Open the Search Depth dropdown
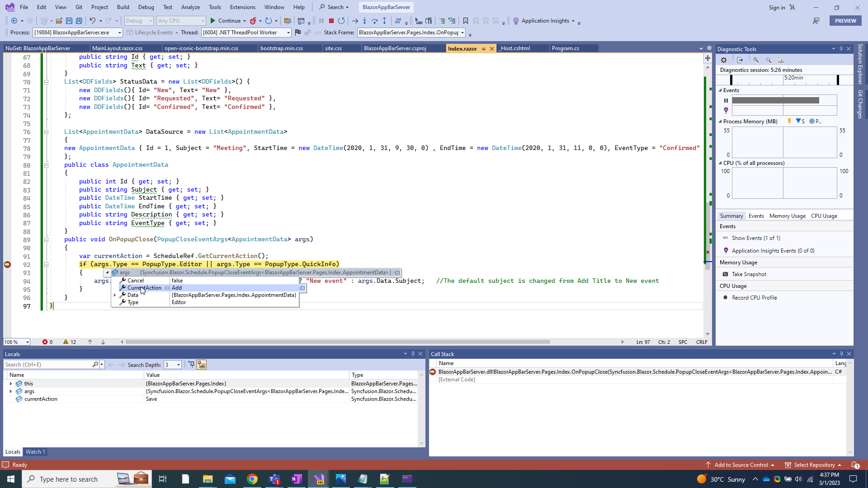Screen dimensions: 868x488 point(173,365)
